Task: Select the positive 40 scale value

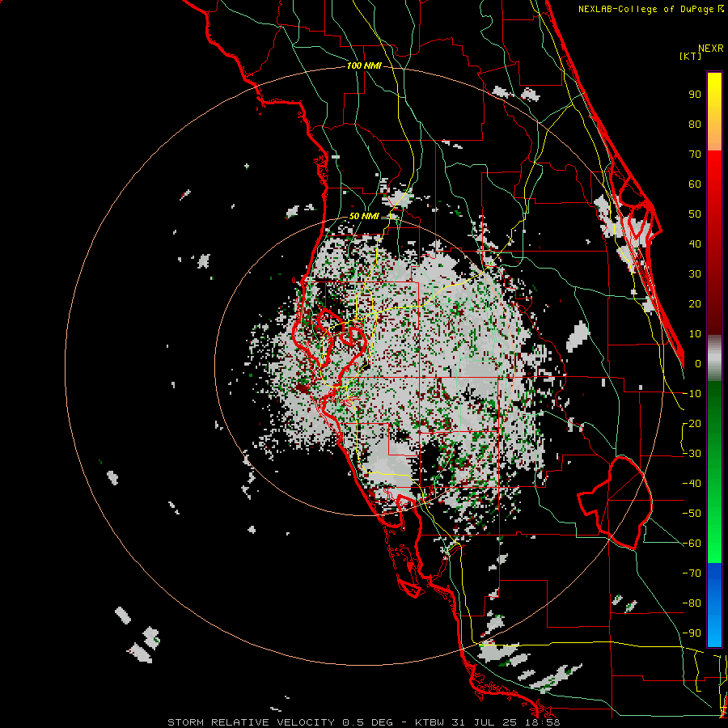Action: point(695,243)
